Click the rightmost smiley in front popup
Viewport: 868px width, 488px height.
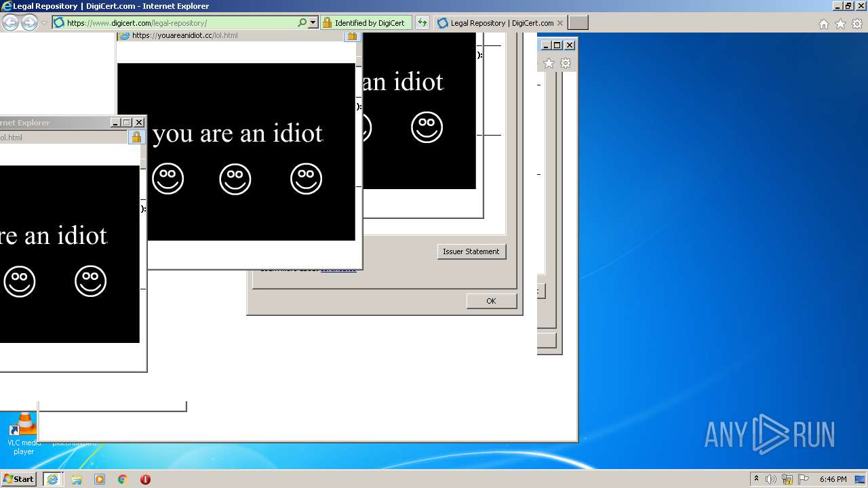click(307, 179)
